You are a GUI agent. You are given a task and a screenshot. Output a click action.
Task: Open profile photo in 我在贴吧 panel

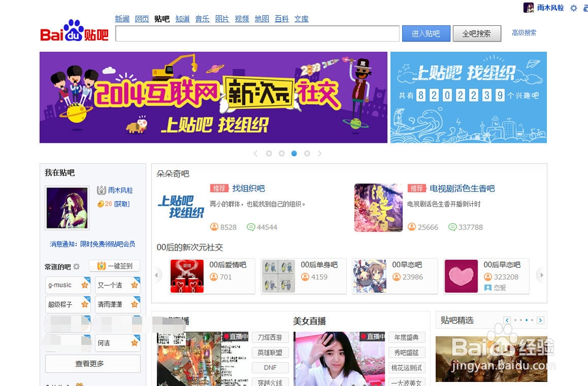[67, 207]
